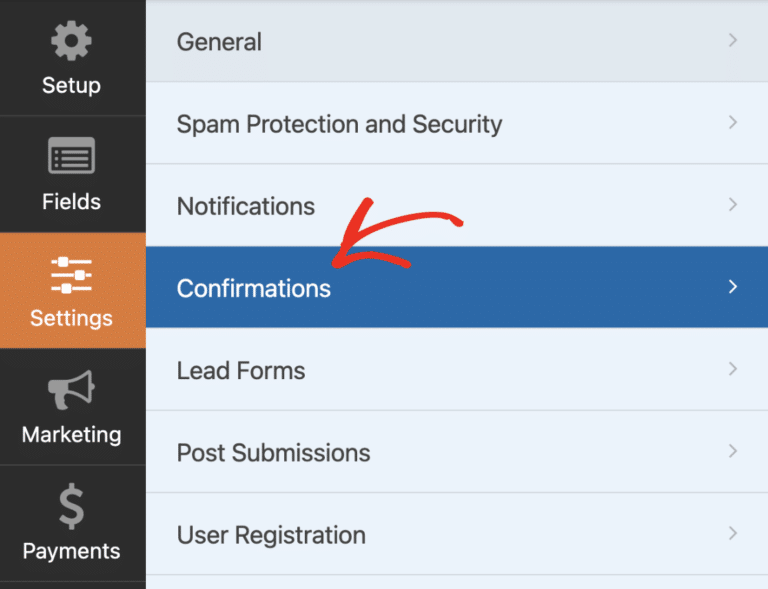Select Spam Protection and Security
The height and width of the screenshot is (589, 768).
click(x=339, y=124)
